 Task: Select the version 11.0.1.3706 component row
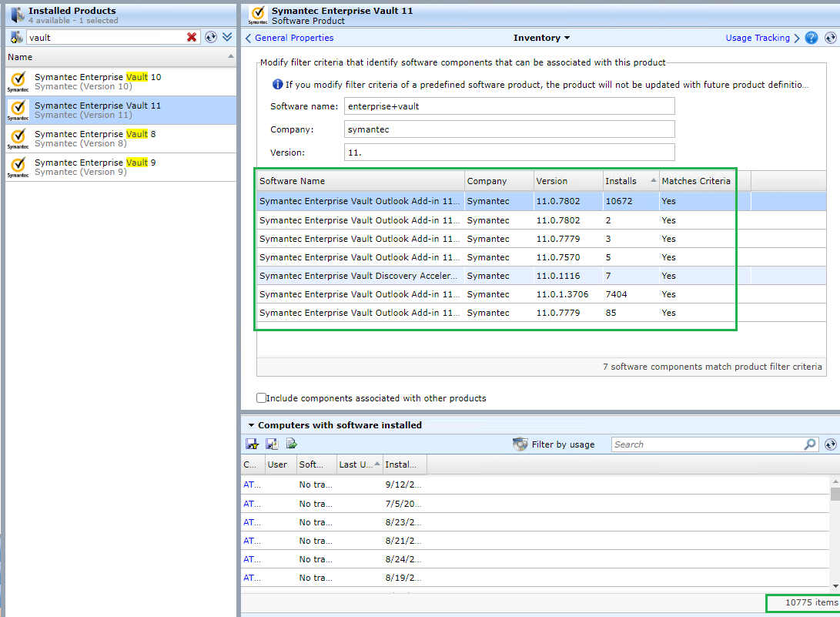click(x=541, y=294)
